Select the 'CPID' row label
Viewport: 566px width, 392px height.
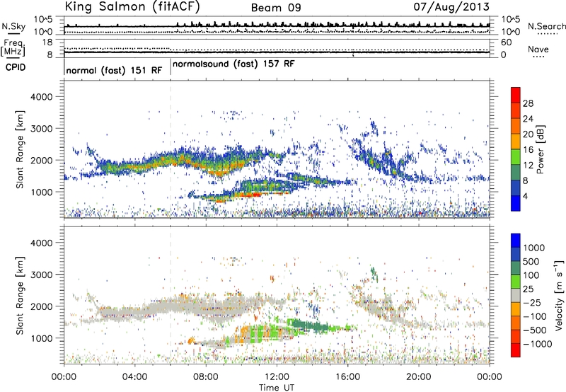16,67
